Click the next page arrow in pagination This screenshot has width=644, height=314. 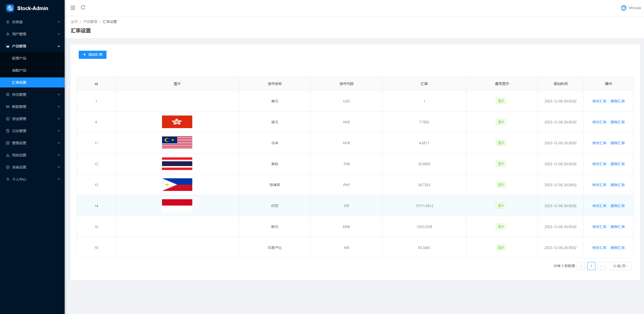pos(601,266)
